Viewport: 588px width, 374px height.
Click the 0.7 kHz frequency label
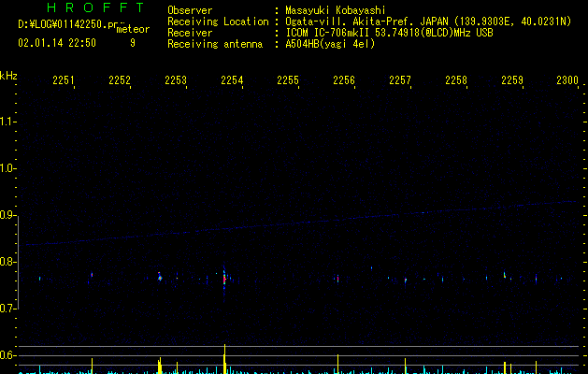click(x=7, y=309)
